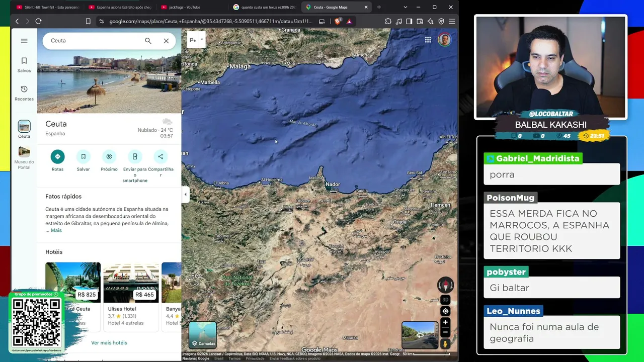Send Ceuta to smartphone

(135, 166)
